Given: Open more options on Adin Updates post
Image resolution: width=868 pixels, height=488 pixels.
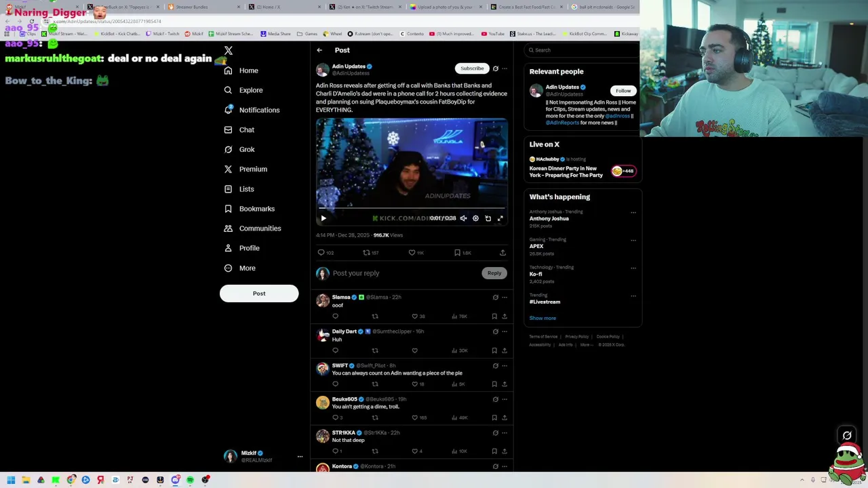Looking at the screenshot, I should point(504,68).
